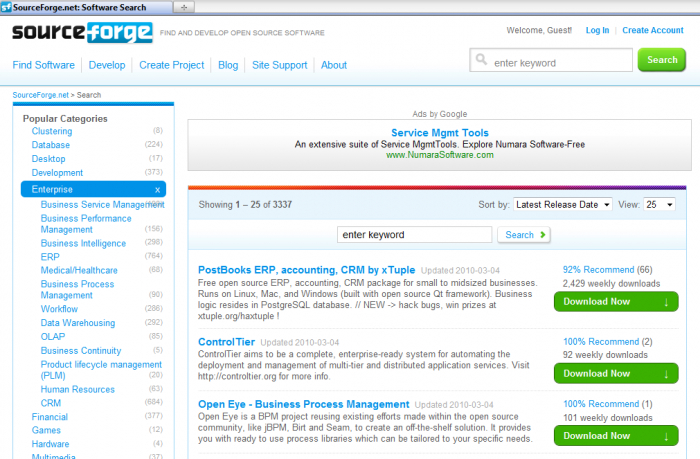Click the Create Account link
Image resolution: width=700 pixels, height=459 pixels.
(653, 30)
